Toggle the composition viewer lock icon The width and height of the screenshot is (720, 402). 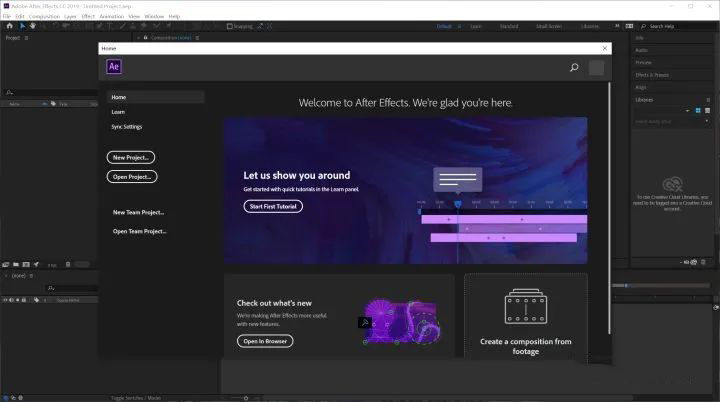[x=146, y=38]
